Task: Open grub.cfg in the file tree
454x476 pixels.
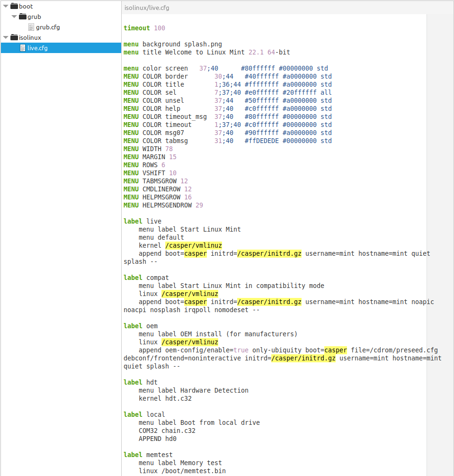Action: coord(48,27)
